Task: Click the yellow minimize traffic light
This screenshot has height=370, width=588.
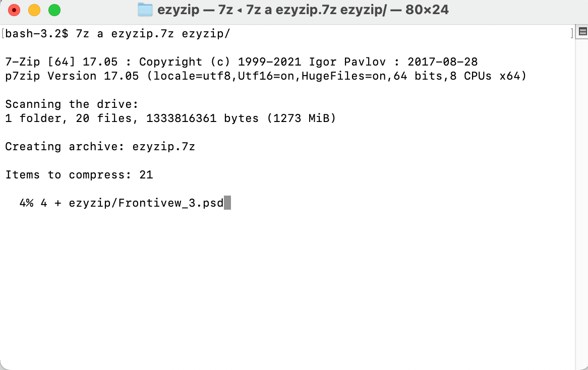Action: click(x=34, y=9)
